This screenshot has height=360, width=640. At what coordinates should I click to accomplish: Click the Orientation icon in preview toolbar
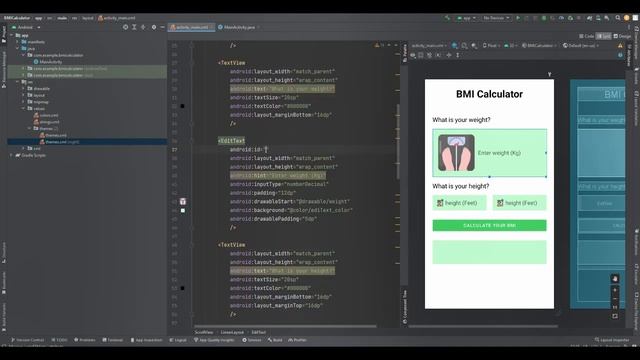pos(464,46)
